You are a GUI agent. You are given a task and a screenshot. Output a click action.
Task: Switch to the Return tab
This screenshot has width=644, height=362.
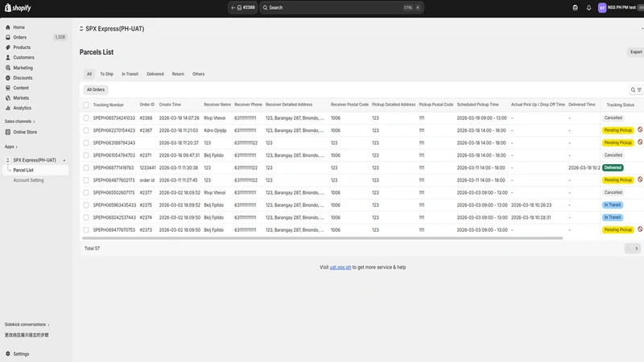point(178,74)
